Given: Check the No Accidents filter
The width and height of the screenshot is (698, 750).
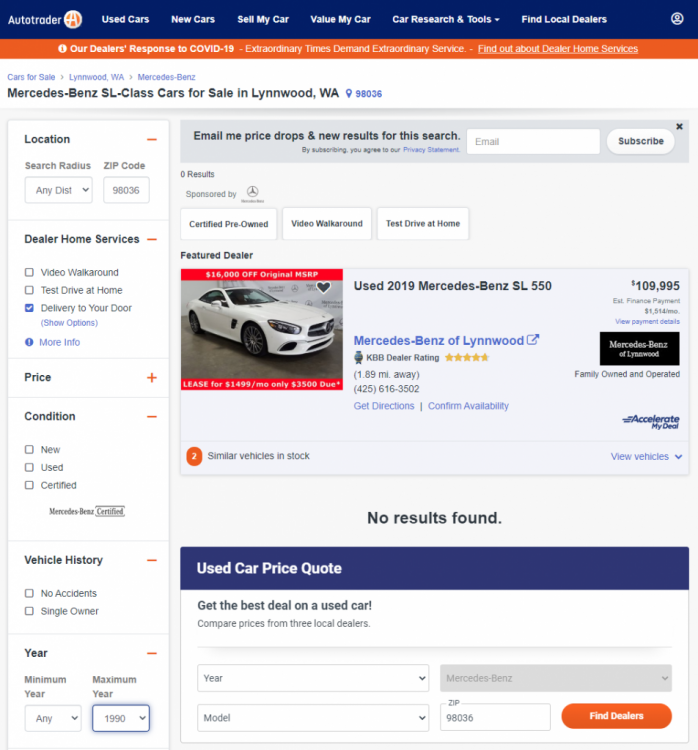Looking at the screenshot, I should point(29,593).
